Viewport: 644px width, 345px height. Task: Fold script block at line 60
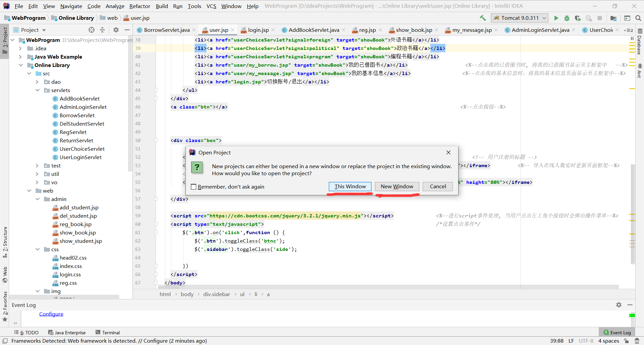point(156,224)
